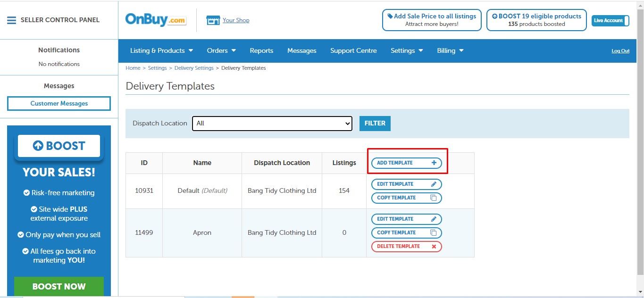
Task: Click the template ID 11499 cell
Action: pos(144,233)
